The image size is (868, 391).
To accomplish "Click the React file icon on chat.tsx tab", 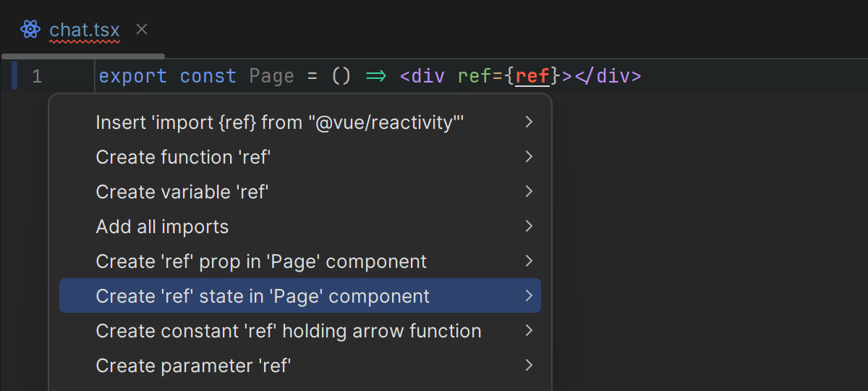I will 30,30.
